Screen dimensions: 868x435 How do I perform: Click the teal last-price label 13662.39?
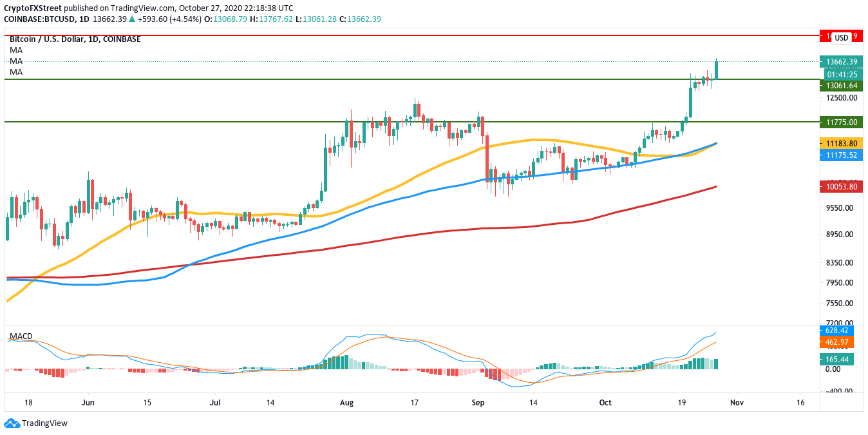[x=842, y=62]
